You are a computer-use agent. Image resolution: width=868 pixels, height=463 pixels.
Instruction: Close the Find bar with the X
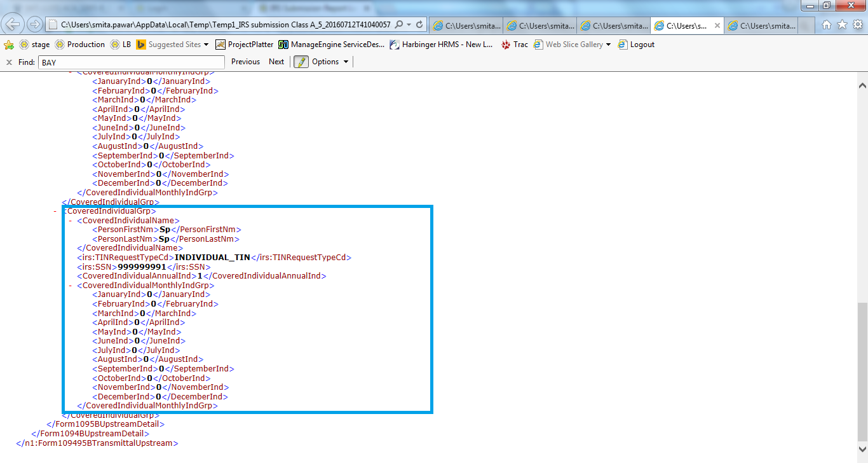(x=9, y=62)
